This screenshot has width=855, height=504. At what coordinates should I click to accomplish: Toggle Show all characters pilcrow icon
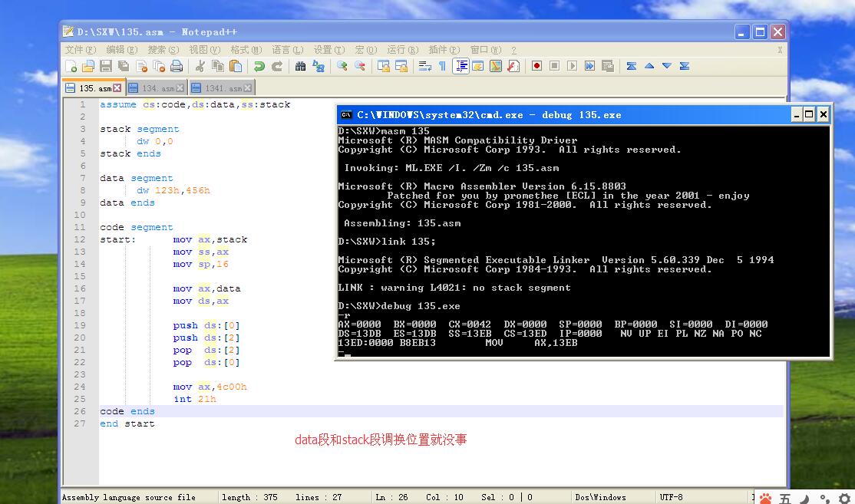(442, 67)
